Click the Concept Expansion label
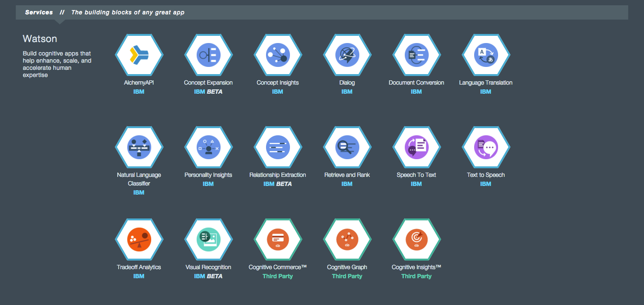 tap(208, 83)
